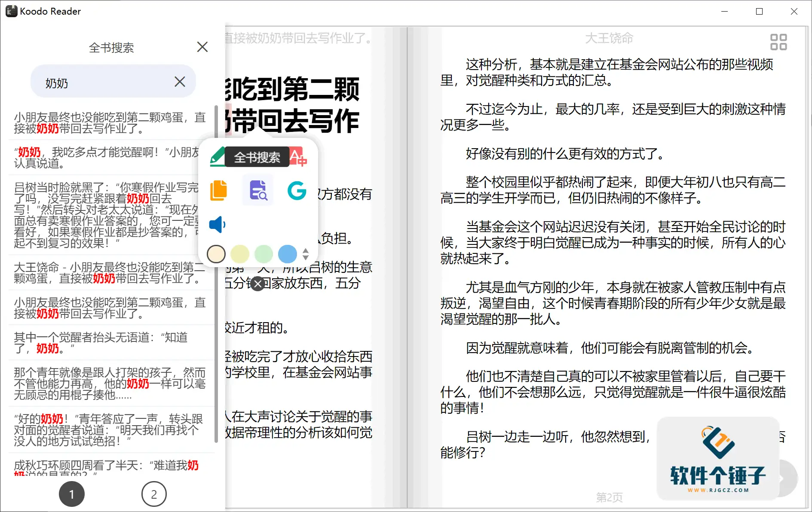This screenshot has width=812, height=512.
Task: Go to search results page 2
Action: (x=154, y=494)
